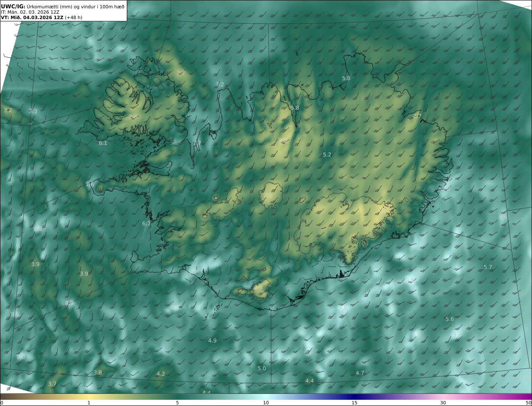Viewport: 532px width, 406px height.
Task: Pick the 7.2 value label on the map
Action: point(220,84)
